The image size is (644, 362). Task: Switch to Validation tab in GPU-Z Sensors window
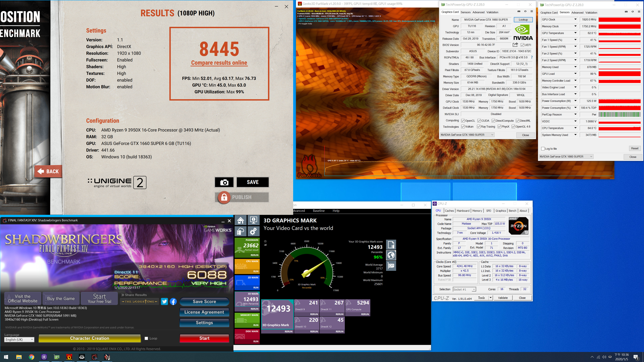tap(591, 13)
